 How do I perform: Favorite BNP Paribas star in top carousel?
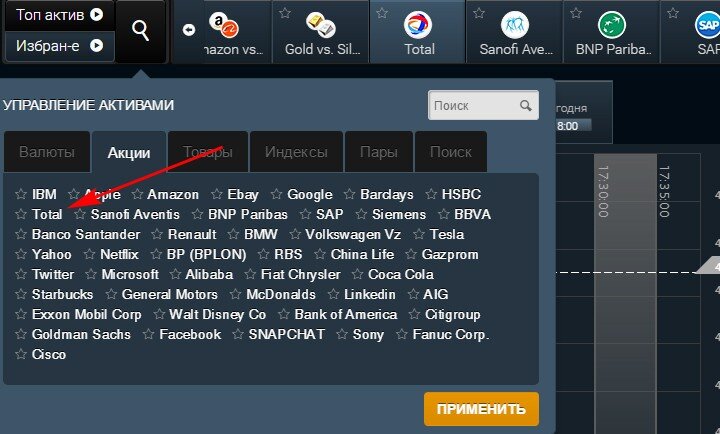576,13
